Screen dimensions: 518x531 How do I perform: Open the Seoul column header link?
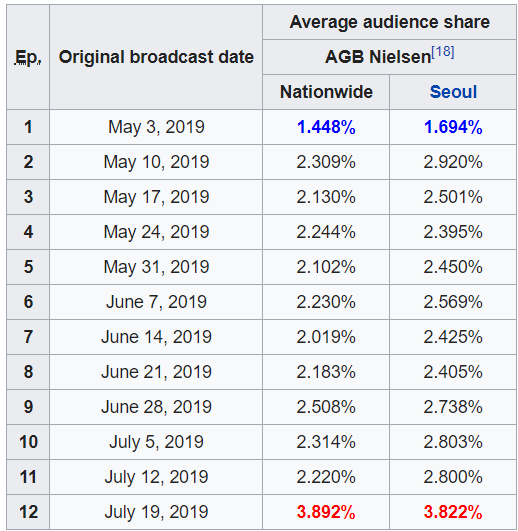click(453, 92)
